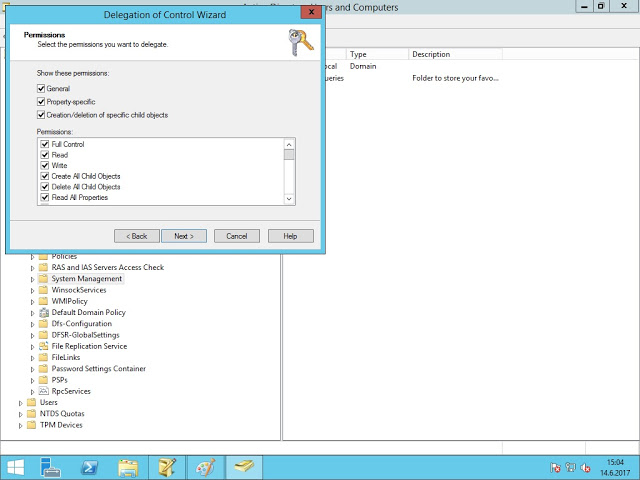Click the Next button in wizard
640x480 pixels.
point(183,236)
